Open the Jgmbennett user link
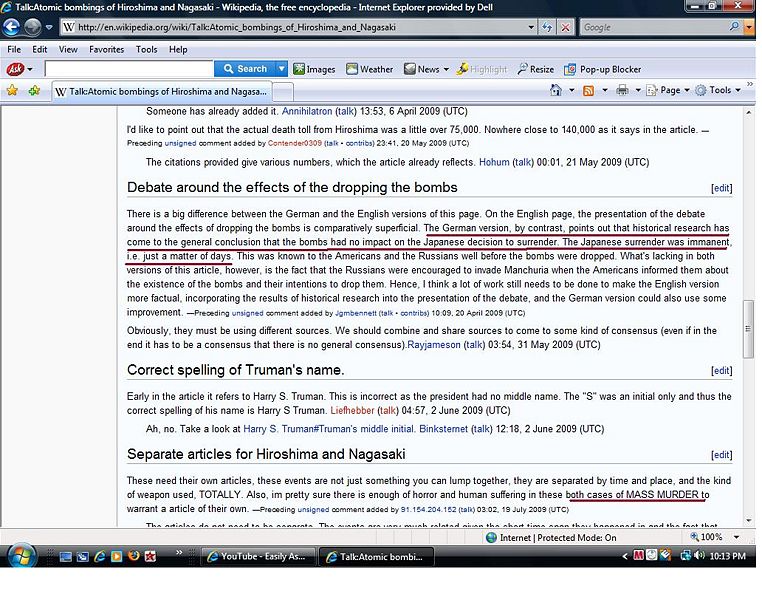 point(356,313)
